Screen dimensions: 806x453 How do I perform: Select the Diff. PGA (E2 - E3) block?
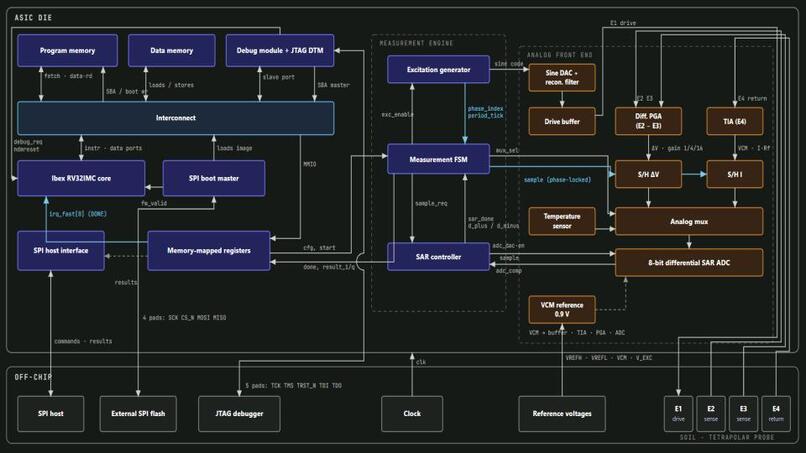(648, 121)
